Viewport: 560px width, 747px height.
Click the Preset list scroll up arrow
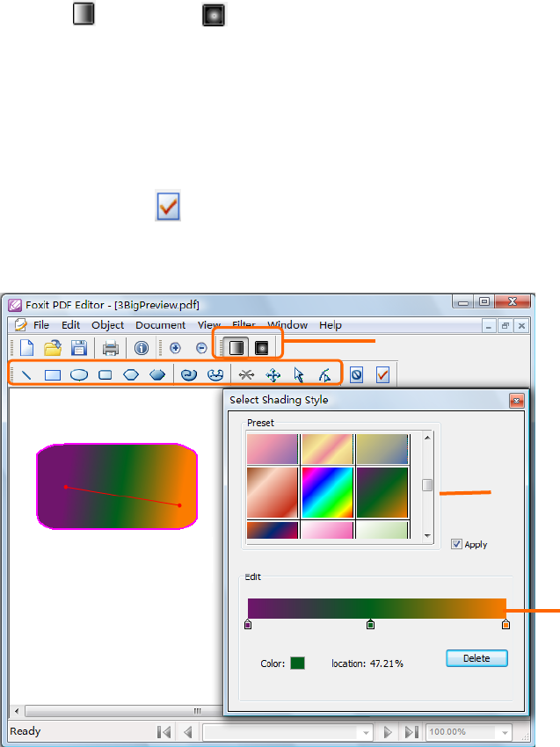pos(427,438)
